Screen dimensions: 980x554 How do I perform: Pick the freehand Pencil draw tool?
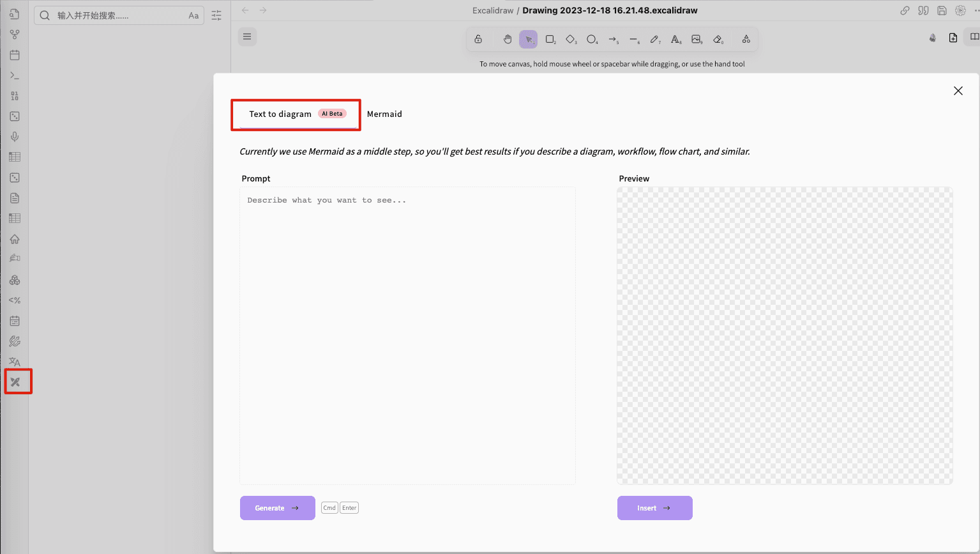click(654, 40)
